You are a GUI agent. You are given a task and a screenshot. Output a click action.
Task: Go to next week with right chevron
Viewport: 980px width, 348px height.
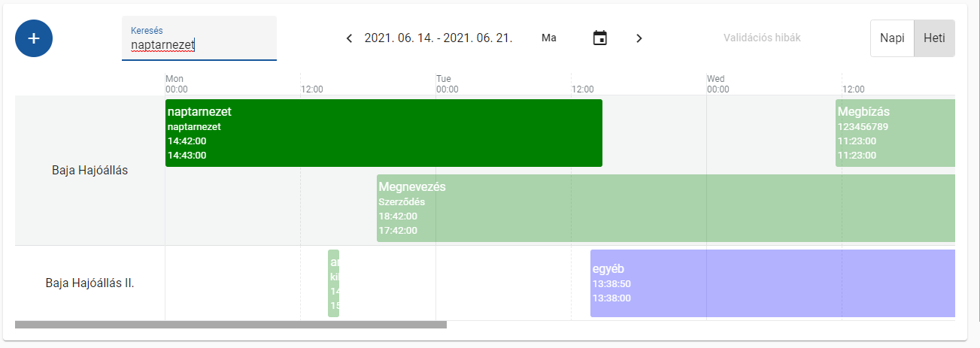639,38
